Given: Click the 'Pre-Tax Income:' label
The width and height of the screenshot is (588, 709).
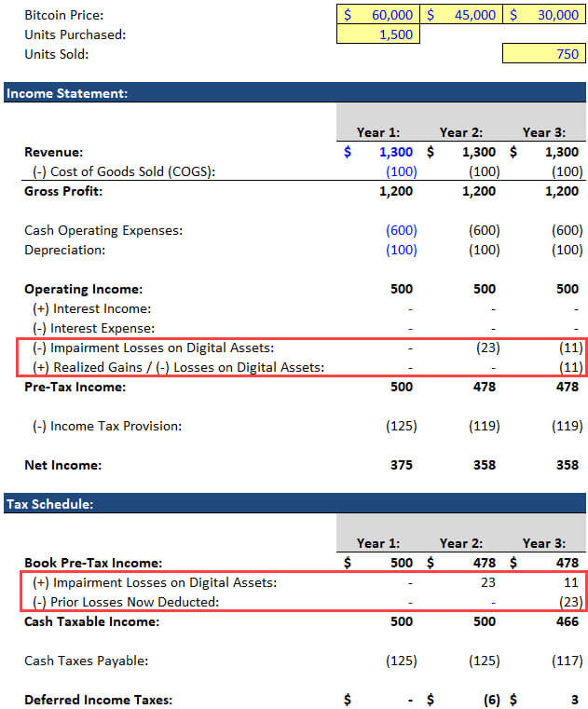Looking at the screenshot, I should click(x=75, y=387).
